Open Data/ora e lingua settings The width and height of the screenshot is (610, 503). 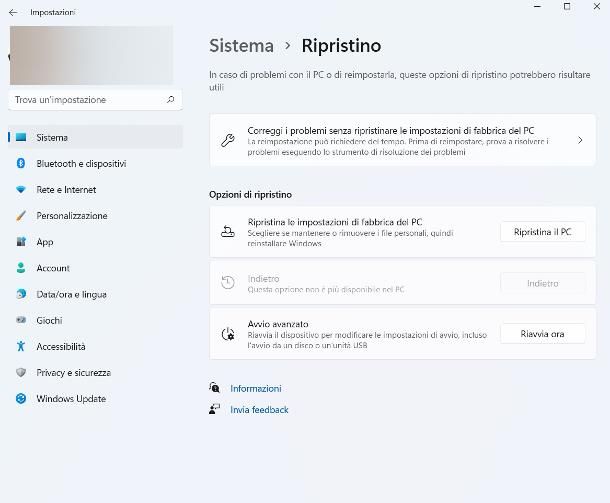click(95, 294)
